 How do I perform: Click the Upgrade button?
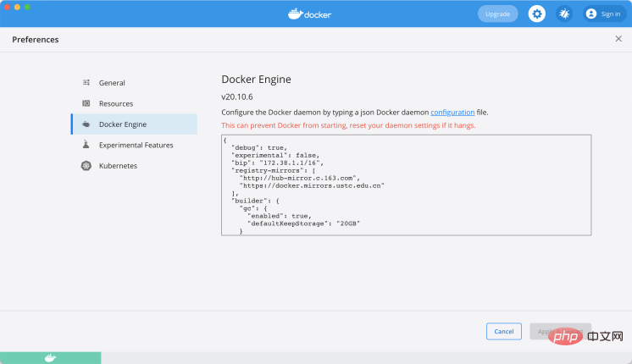497,14
